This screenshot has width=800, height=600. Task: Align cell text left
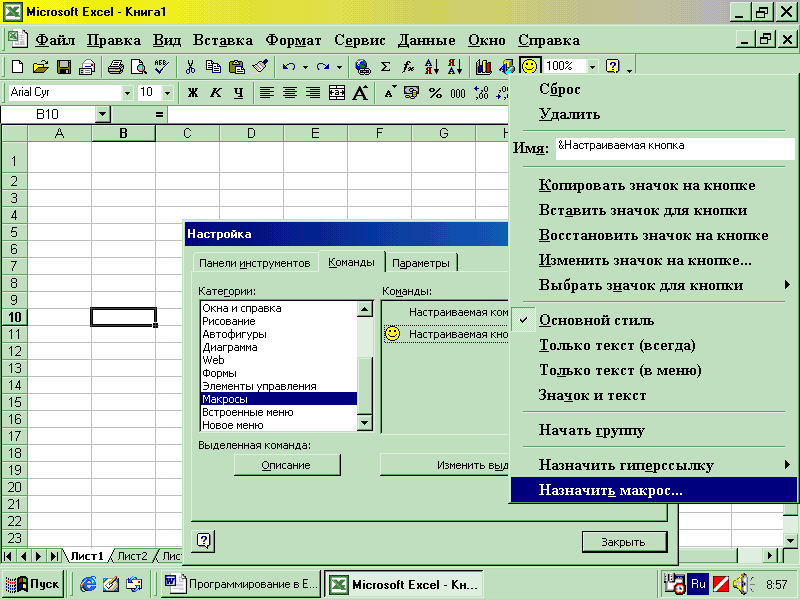(x=267, y=93)
